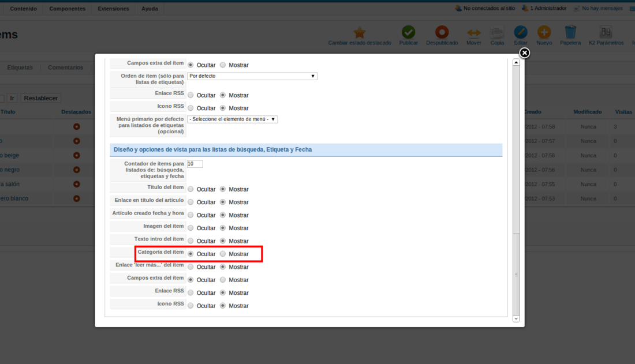Image resolution: width=635 pixels, height=364 pixels.
Task: Open the 'Por defecto' orden de ítem dropdown
Action: (252, 76)
